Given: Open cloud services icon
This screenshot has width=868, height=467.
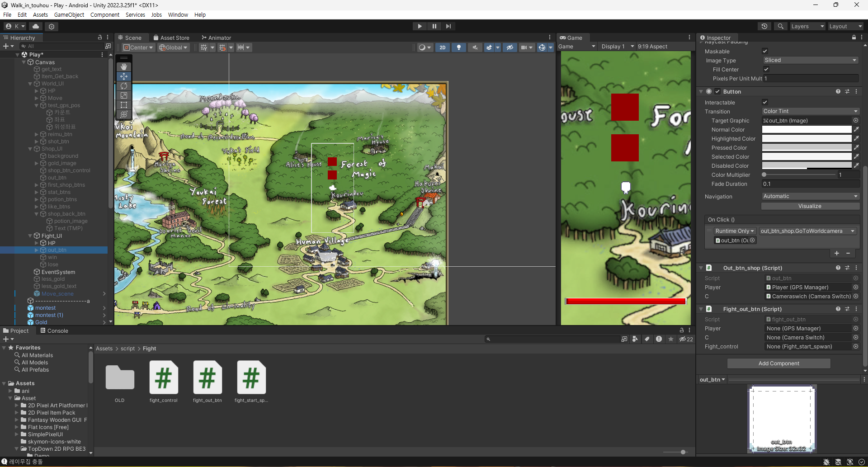Looking at the screenshot, I should coord(36,26).
